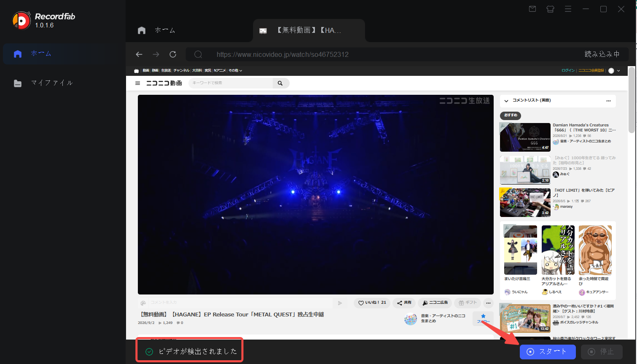The width and height of the screenshot is (637, 364).
Task: Click marasy uploader name
Action: click(566, 207)
